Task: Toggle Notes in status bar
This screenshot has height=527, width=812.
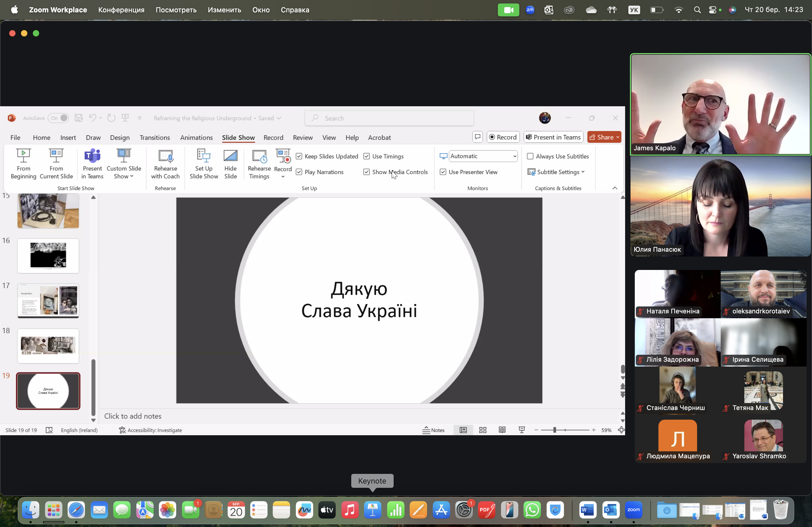Action: pyautogui.click(x=433, y=430)
